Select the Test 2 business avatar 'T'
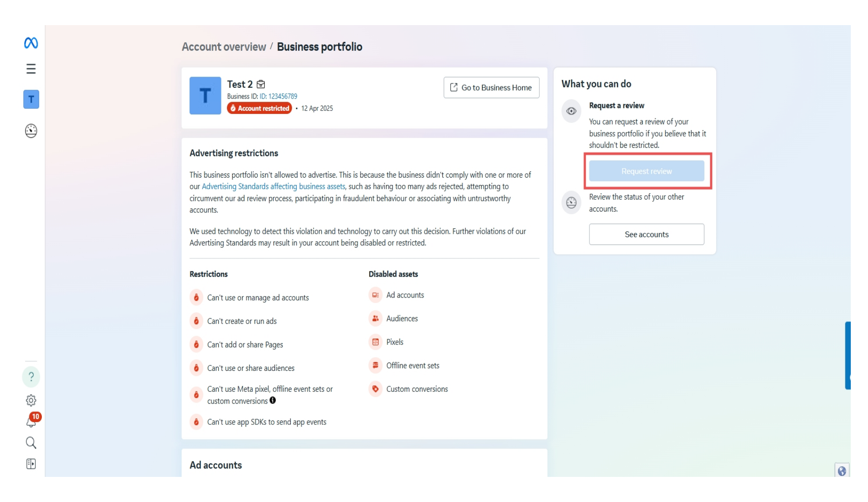The height and width of the screenshot is (502, 868). (205, 95)
